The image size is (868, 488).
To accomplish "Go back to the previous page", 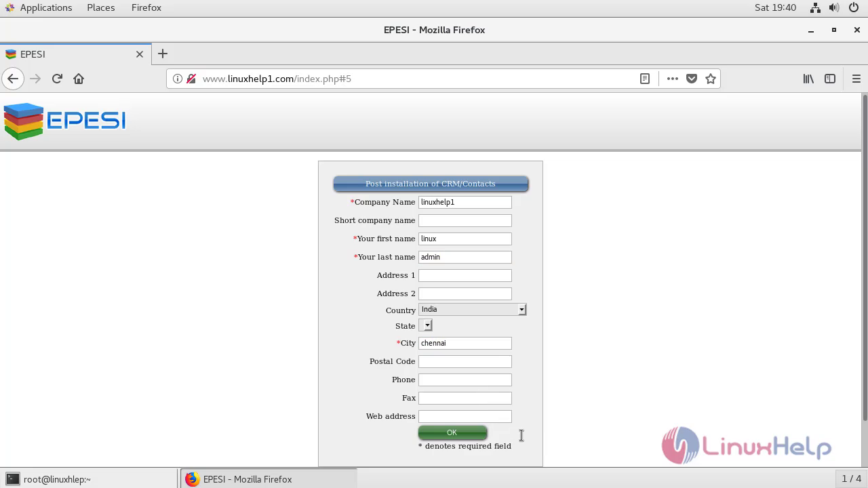I will pos(13,79).
